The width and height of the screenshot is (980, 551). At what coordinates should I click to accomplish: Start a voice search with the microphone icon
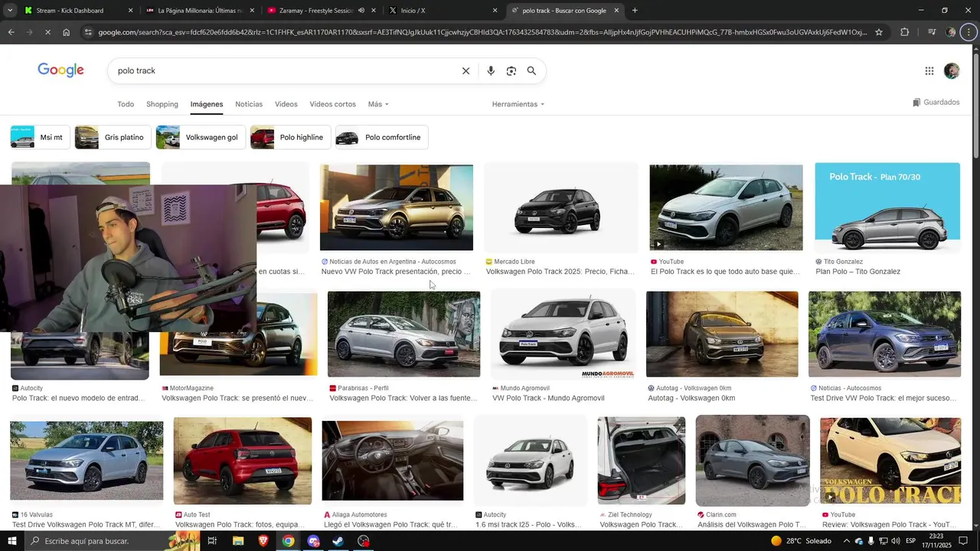(491, 70)
